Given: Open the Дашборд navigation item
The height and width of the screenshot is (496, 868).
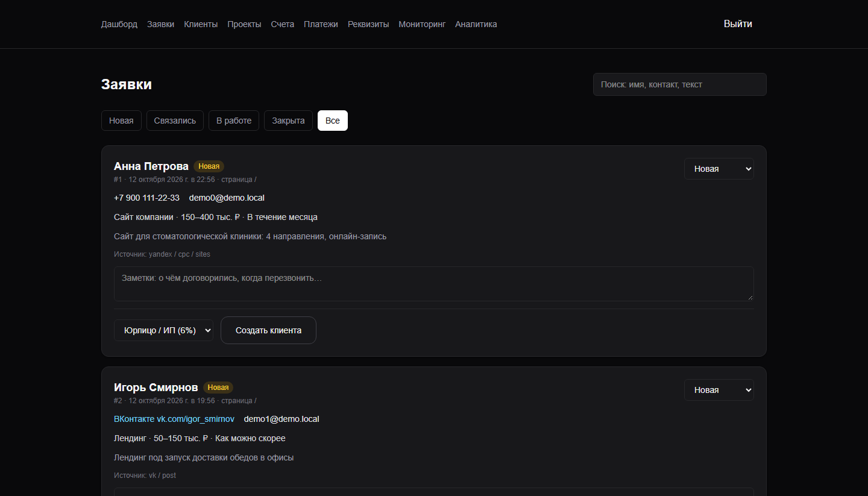Looking at the screenshot, I should pos(119,24).
